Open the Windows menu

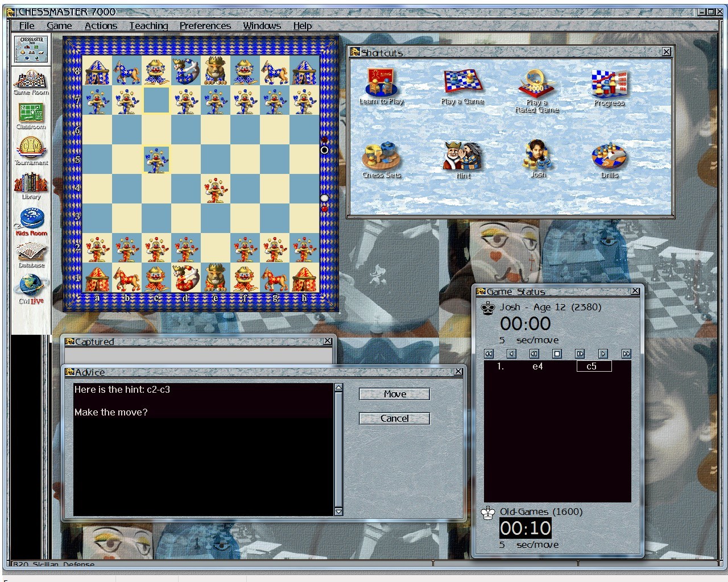pyautogui.click(x=262, y=26)
